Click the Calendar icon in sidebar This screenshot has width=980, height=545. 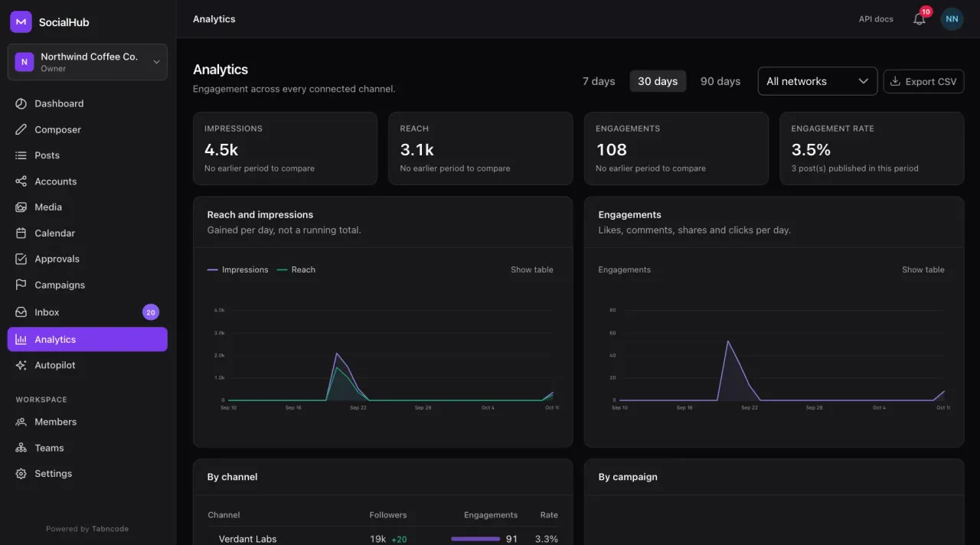(x=21, y=233)
